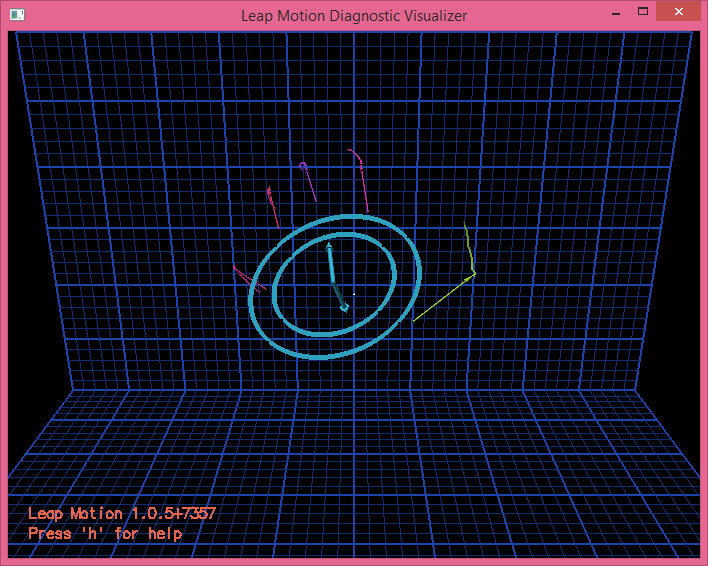Click the left side wall grid
Screen dimensions: 708x566
tap(40, 250)
